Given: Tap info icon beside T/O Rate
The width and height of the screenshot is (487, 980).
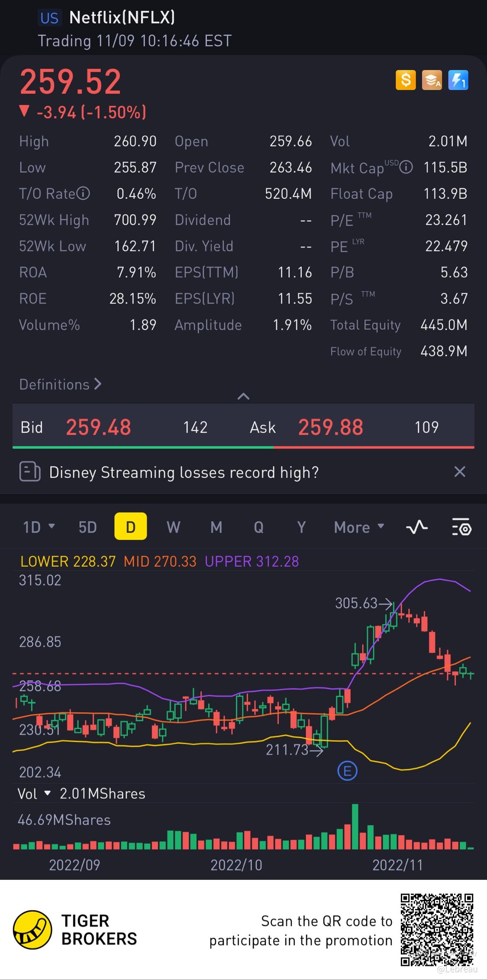Looking at the screenshot, I should 83,193.
